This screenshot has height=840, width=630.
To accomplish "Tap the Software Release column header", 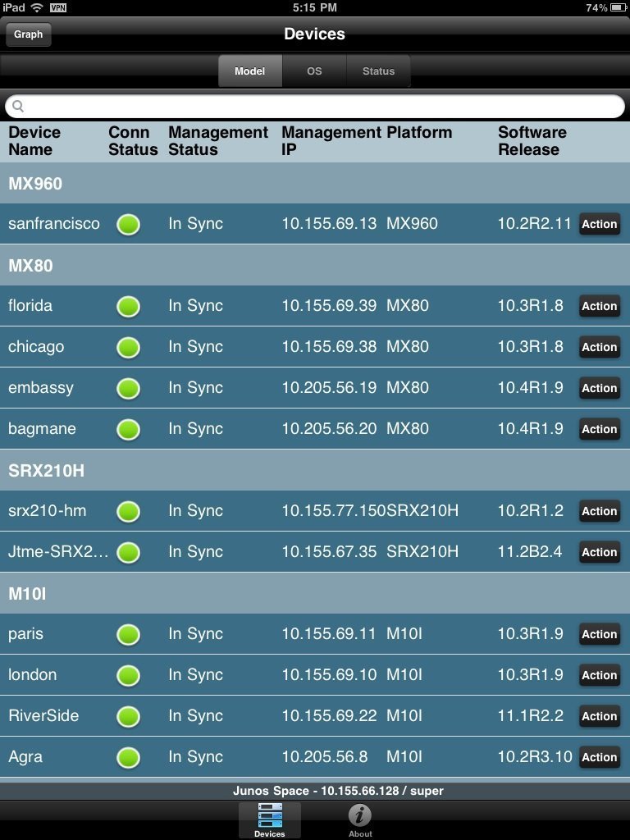I will (532, 141).
